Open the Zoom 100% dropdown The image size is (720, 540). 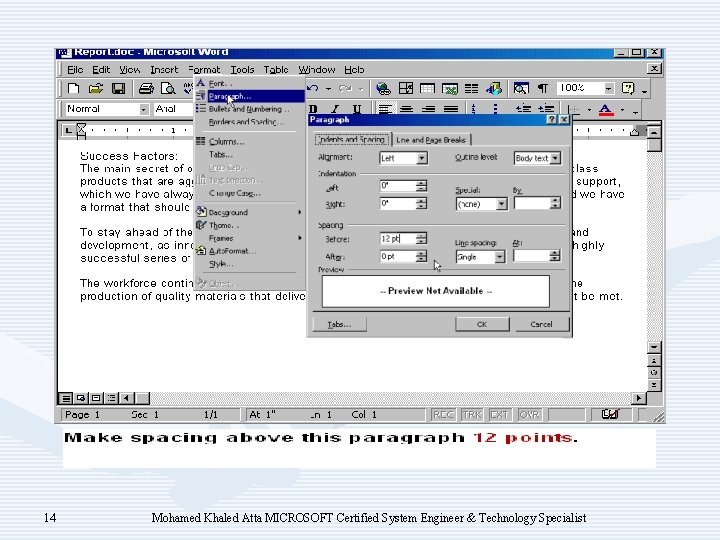608,88
